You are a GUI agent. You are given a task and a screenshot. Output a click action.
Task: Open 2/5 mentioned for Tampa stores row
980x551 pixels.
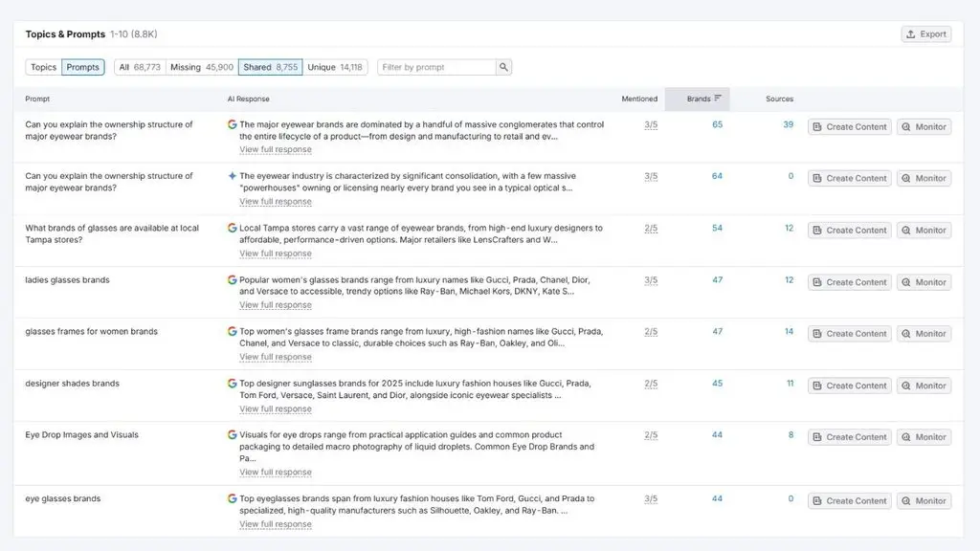[651, 229]
